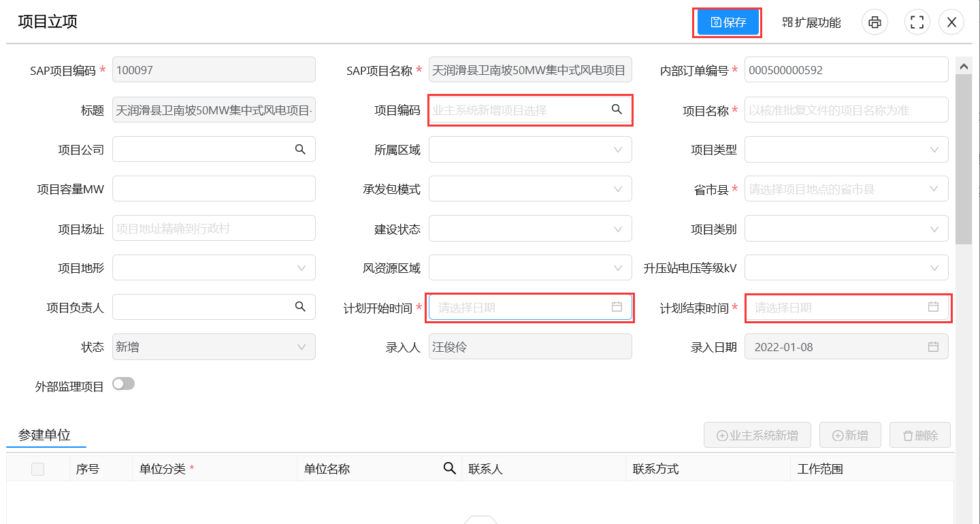Viewport: 980px width, 524px height.
Task: Open calendar icon for 计划结束时间
Action: point(933,307)
